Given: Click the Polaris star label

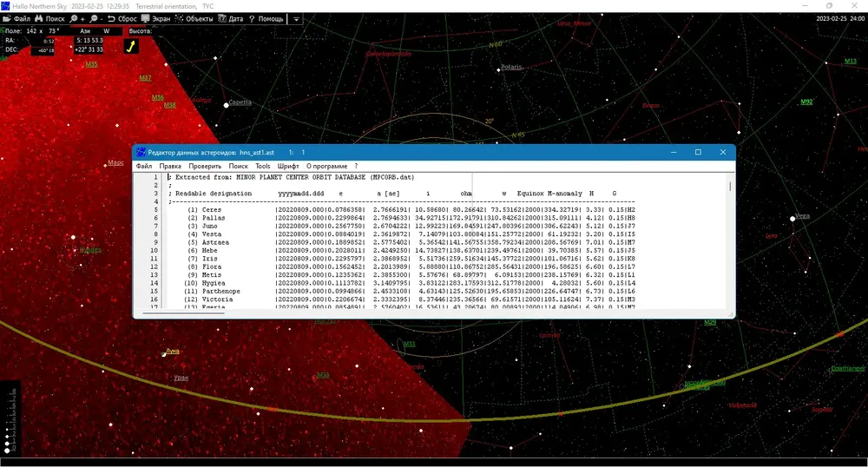Looking at the screenshot, I should (511, 67).
